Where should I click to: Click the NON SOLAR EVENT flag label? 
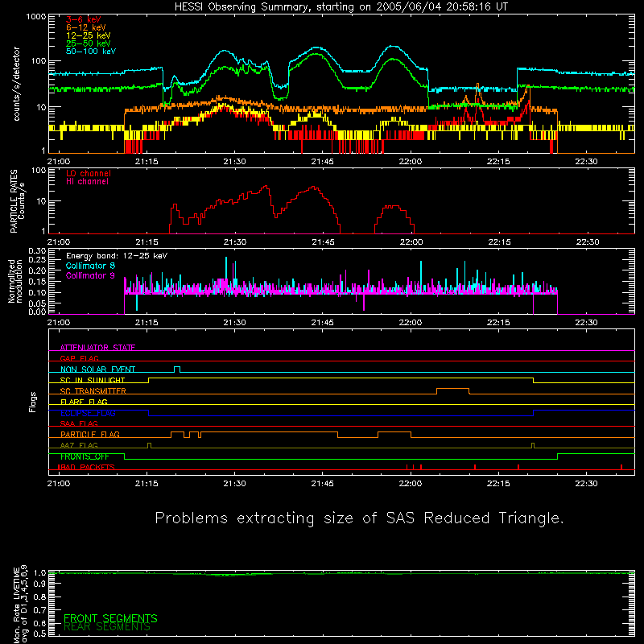click(x=97, y=369)
